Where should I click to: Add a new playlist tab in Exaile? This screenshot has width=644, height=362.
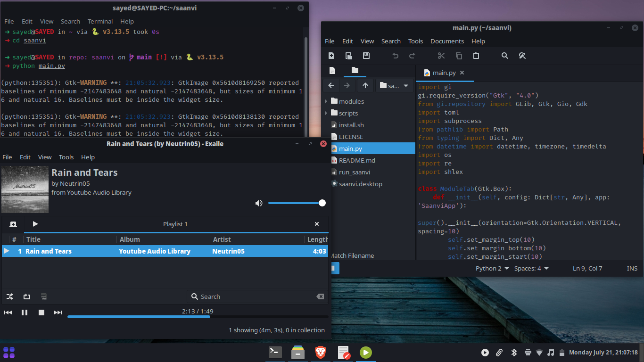pos(13,224)
